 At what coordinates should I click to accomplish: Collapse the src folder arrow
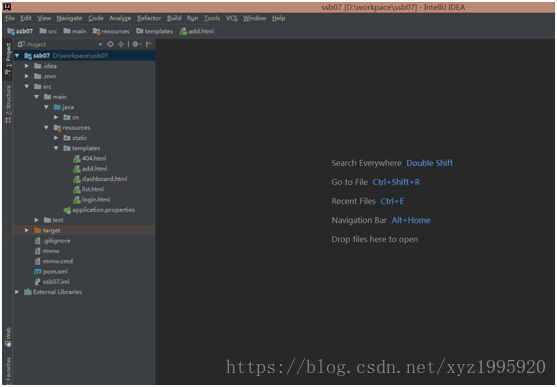pos(27,87)
